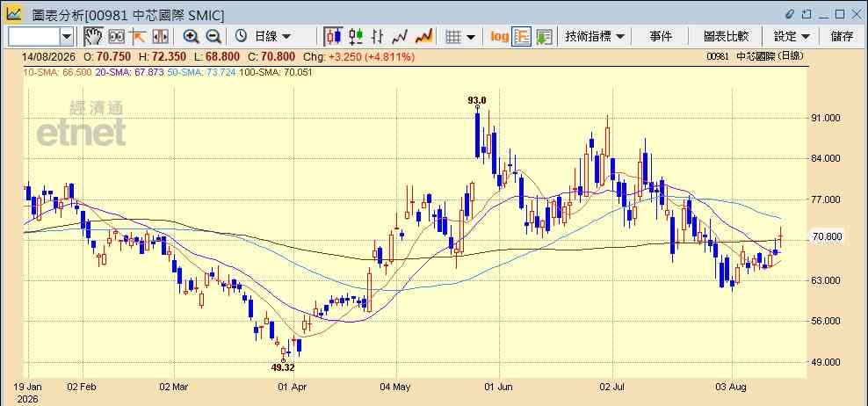Switch to green hollow candlestick chart type
Image resolution: width=868 pixels, height=406 pixels.
356,37
